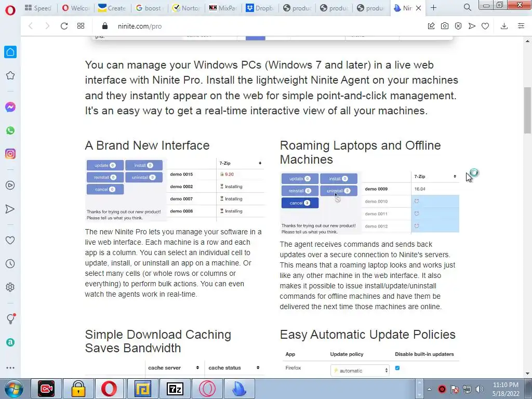The height and width of the screenshot is (399, 532).
Task: Sort by cache status column arrows
Action: 258,368
